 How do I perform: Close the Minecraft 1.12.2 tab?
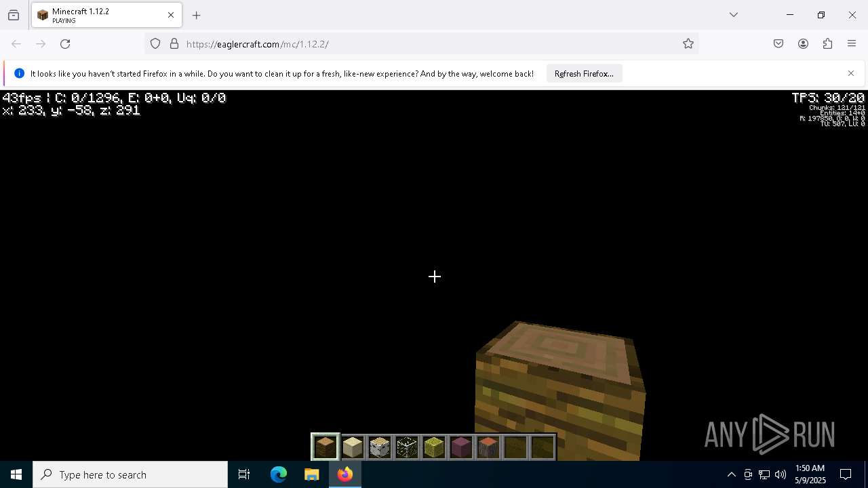click(171, 15)
